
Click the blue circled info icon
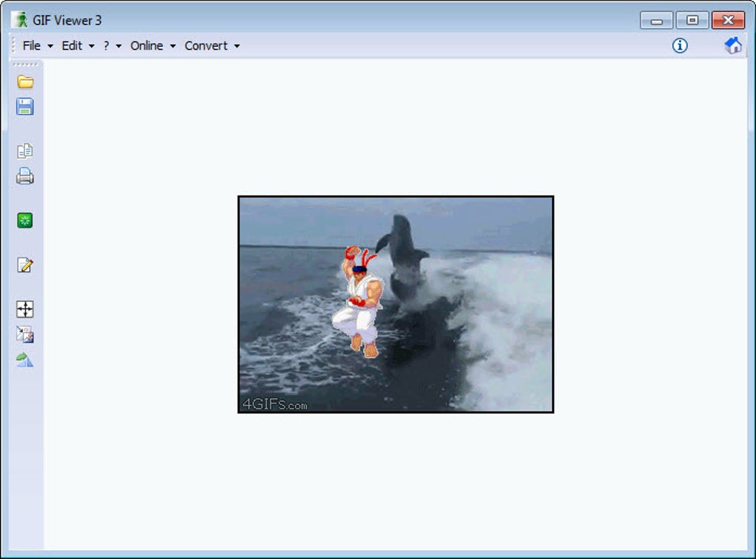click(680, 46)
